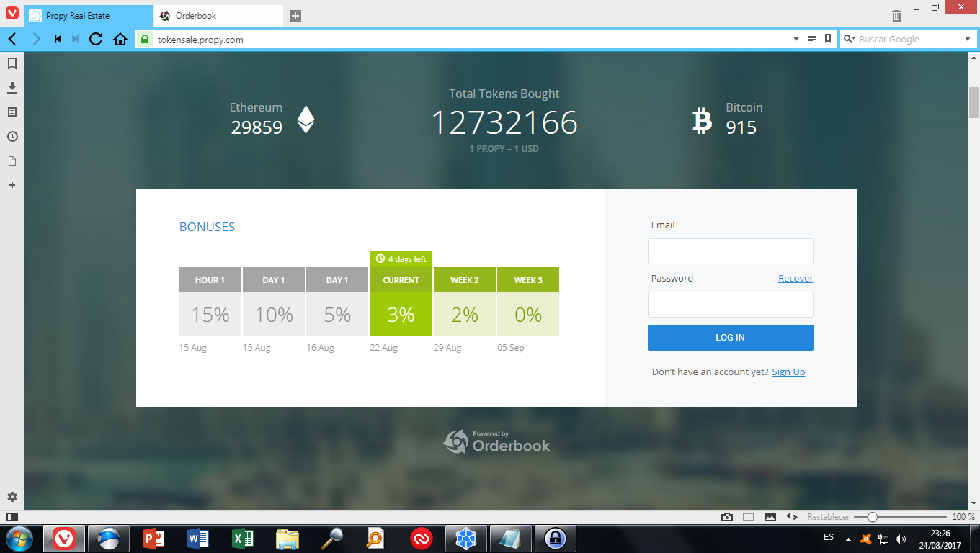Click into the Email input field
Image resolution: width=980 pixels, height=553 pixels.
click(731, 251)
